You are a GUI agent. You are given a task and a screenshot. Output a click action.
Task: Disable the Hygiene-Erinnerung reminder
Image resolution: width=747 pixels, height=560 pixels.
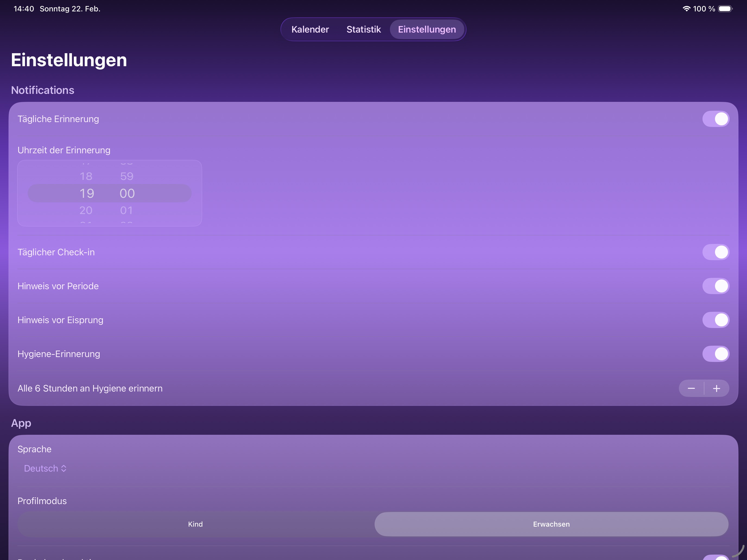716,354
